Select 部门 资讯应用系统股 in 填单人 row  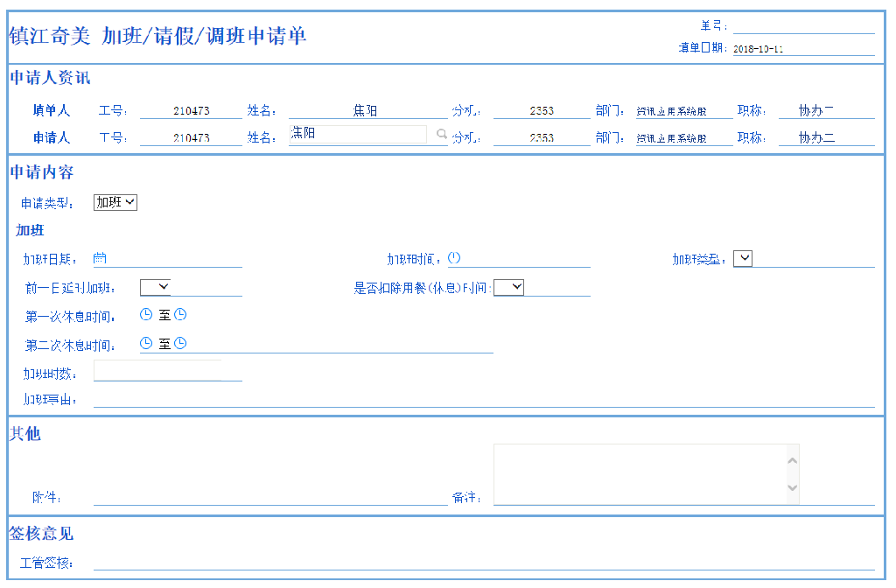point(671,111)
